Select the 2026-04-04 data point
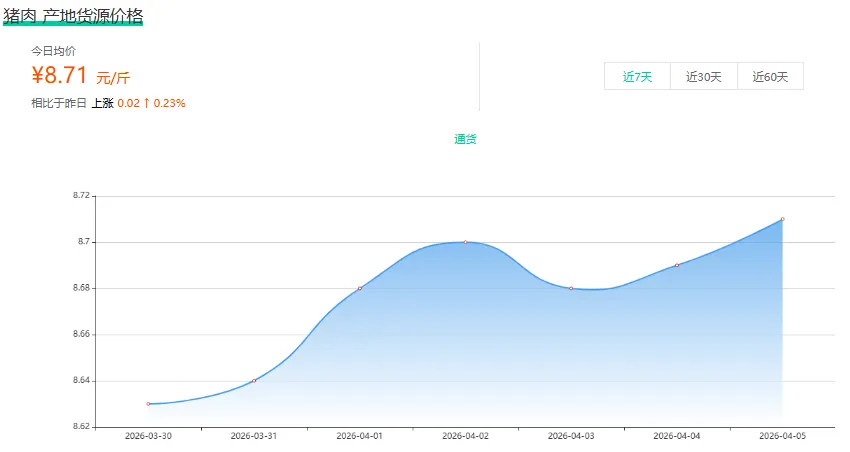Screen dimensions: 850x452 (x=677, y=265)
